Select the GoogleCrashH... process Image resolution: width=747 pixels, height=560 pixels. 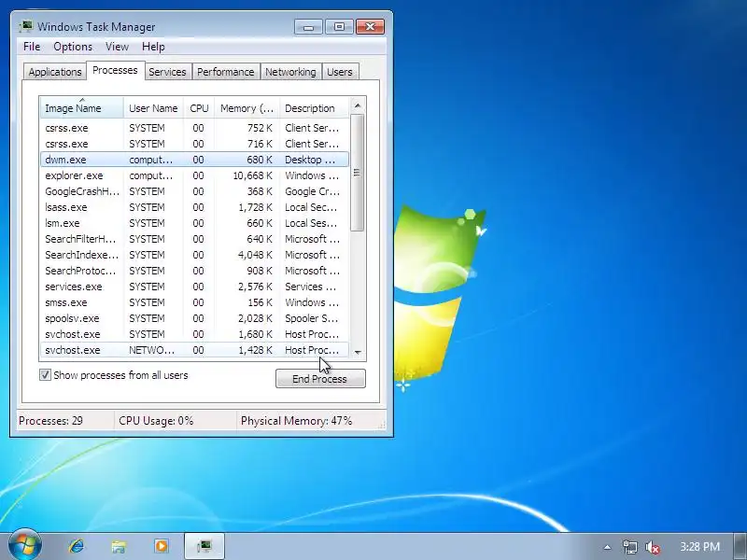coord(194,191)
